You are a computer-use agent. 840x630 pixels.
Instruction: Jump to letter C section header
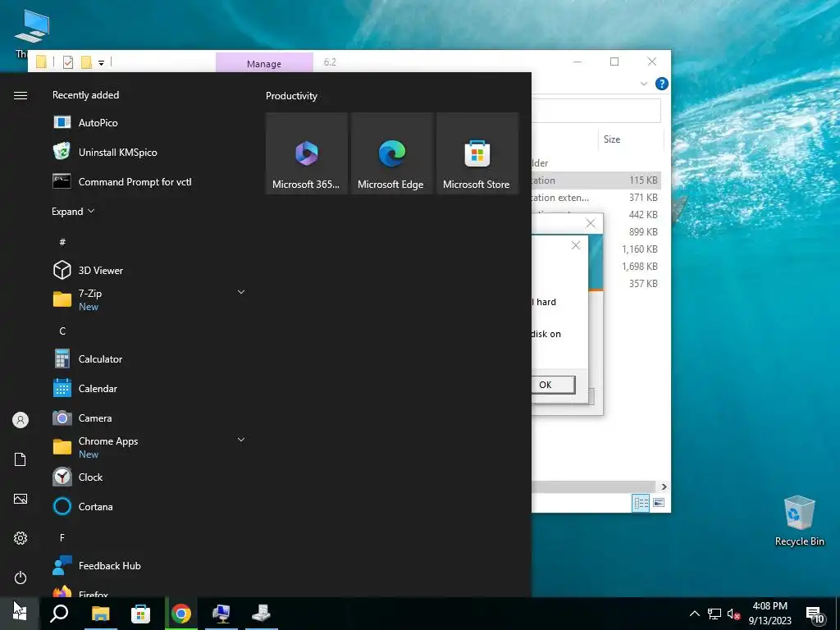pyautogui.click(x=62, y=331)
